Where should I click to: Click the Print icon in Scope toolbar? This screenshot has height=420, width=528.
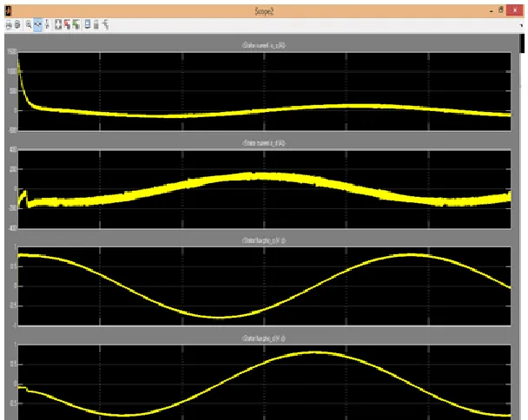(x=9, y=24)
